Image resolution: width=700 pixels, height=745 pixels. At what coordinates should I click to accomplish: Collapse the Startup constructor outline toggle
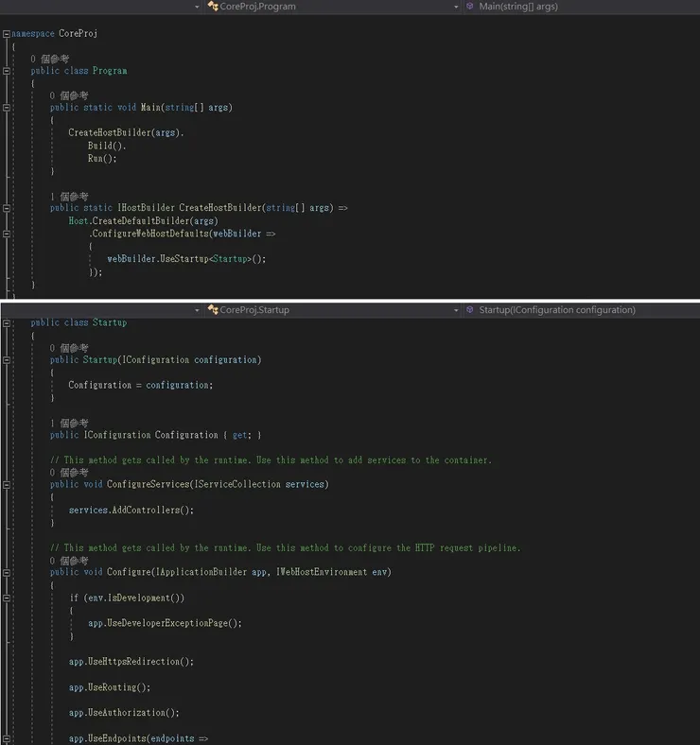[x=7, y=360]
